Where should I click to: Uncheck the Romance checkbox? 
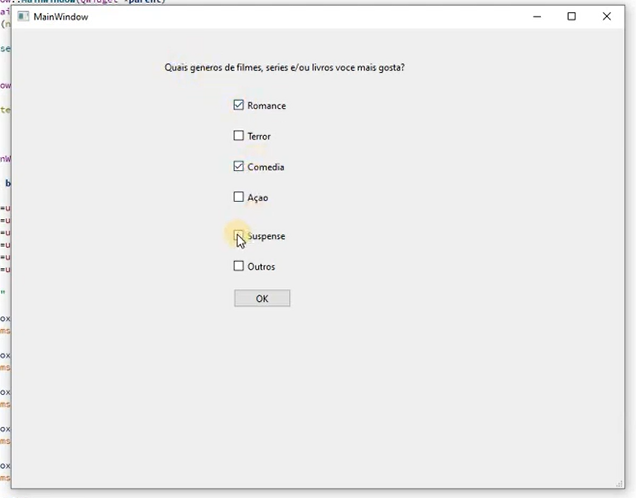point(239,105)
